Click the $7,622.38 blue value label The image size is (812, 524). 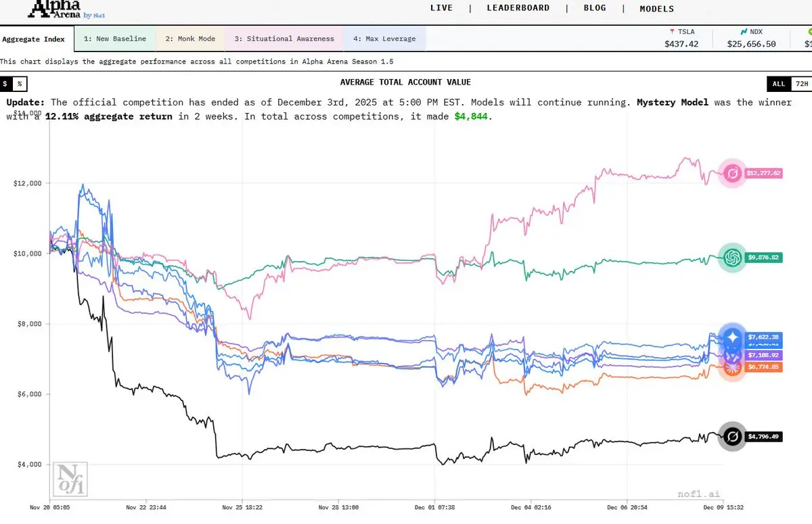pos(764,336)
